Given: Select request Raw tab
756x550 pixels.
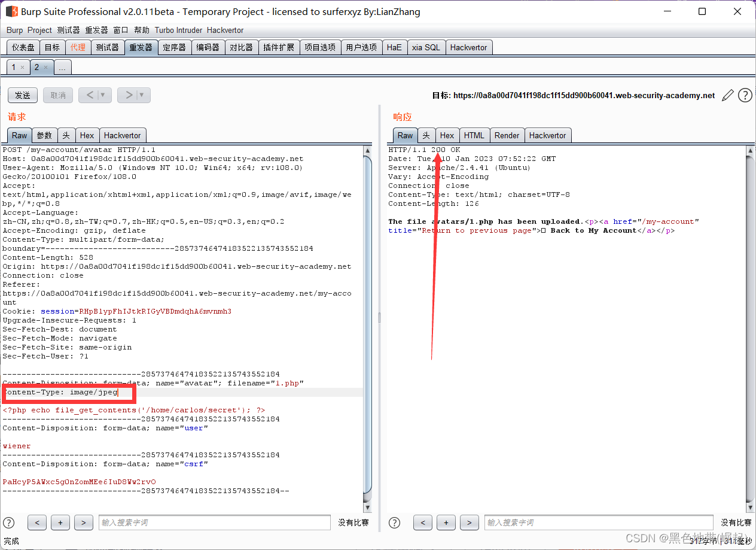Looking at the screenshot, I should [x=20, y=135].
